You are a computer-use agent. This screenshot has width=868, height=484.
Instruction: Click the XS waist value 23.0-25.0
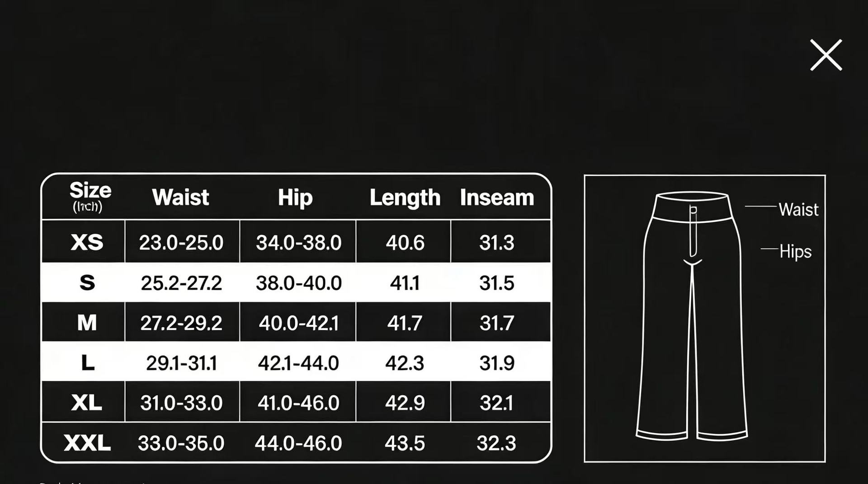coord(181,243)
